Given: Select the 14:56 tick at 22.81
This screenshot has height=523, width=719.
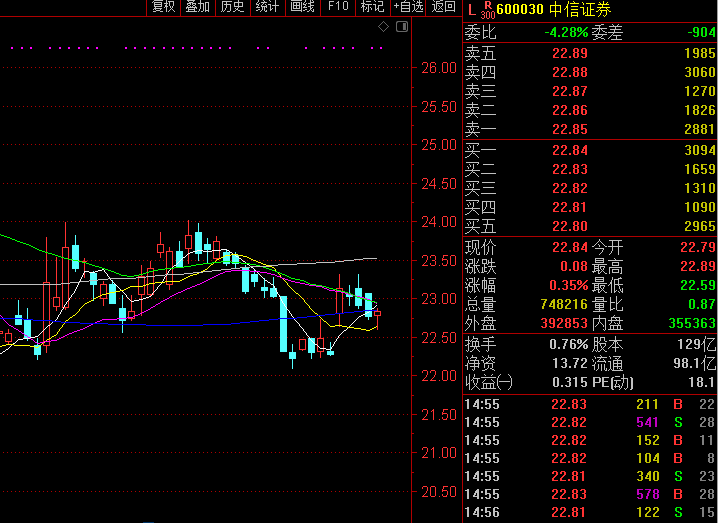Looking at the screenshot, I should coord(589,512).
